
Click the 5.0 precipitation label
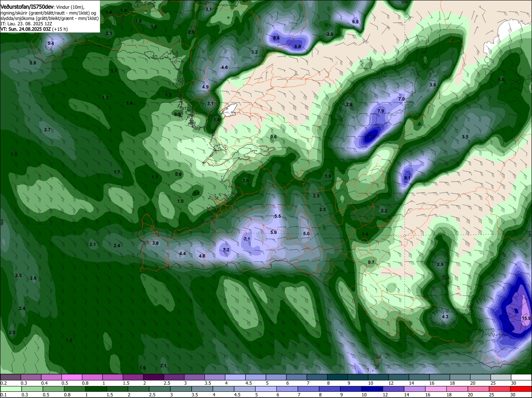306,233
